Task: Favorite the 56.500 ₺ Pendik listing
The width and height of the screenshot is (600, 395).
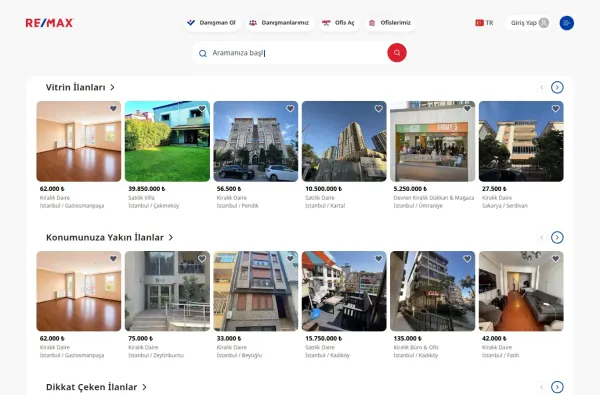Action: pyautogui.click(x=290, y=109)
